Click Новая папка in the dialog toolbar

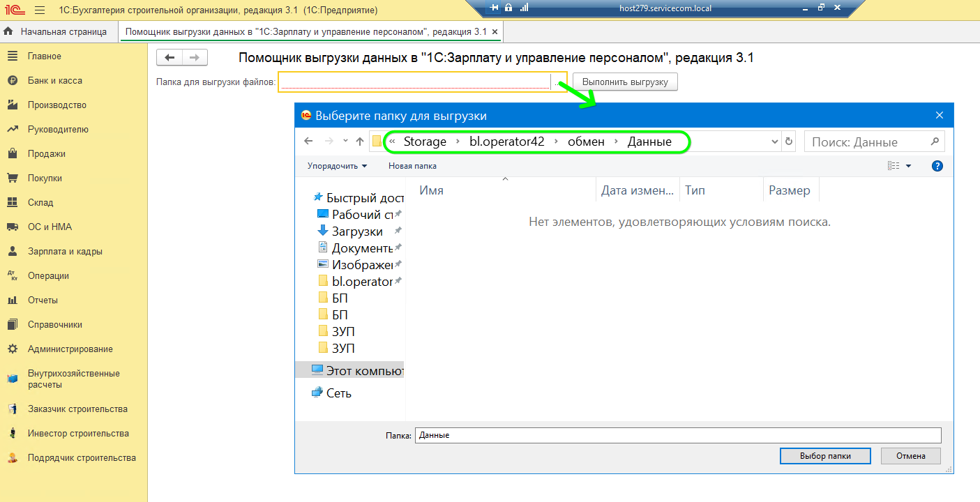pos(412,166)
